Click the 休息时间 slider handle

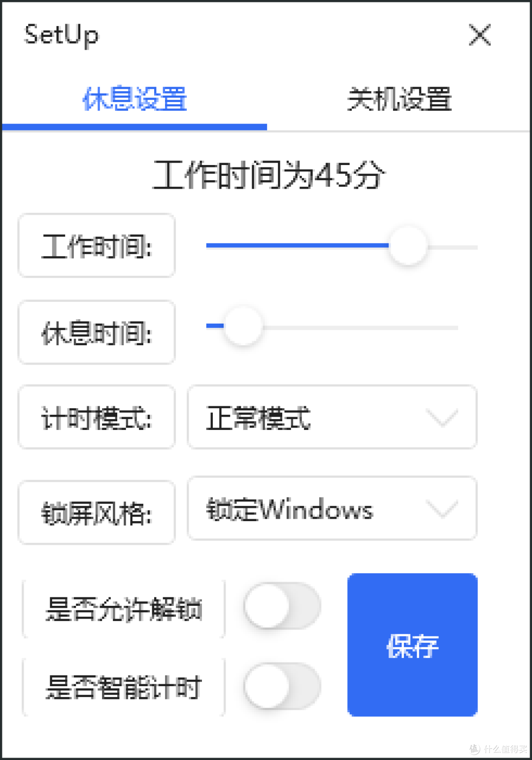pos(243,326)
